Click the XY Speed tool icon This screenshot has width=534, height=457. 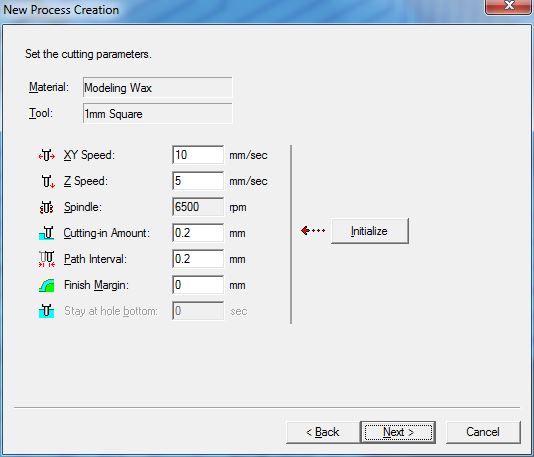coord(47,156)
